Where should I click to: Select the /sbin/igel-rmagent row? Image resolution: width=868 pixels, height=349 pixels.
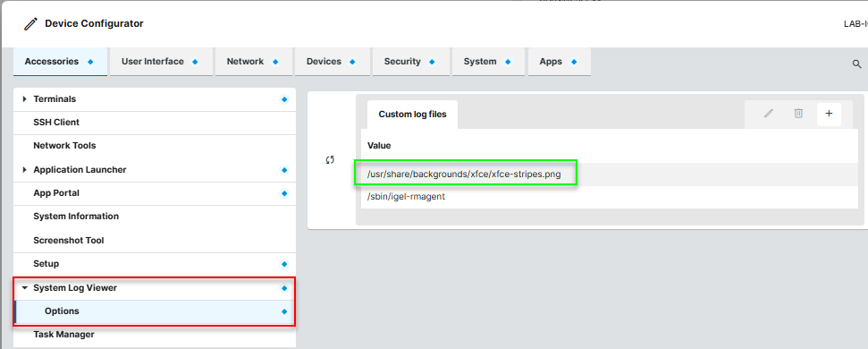tap(610, 197)
